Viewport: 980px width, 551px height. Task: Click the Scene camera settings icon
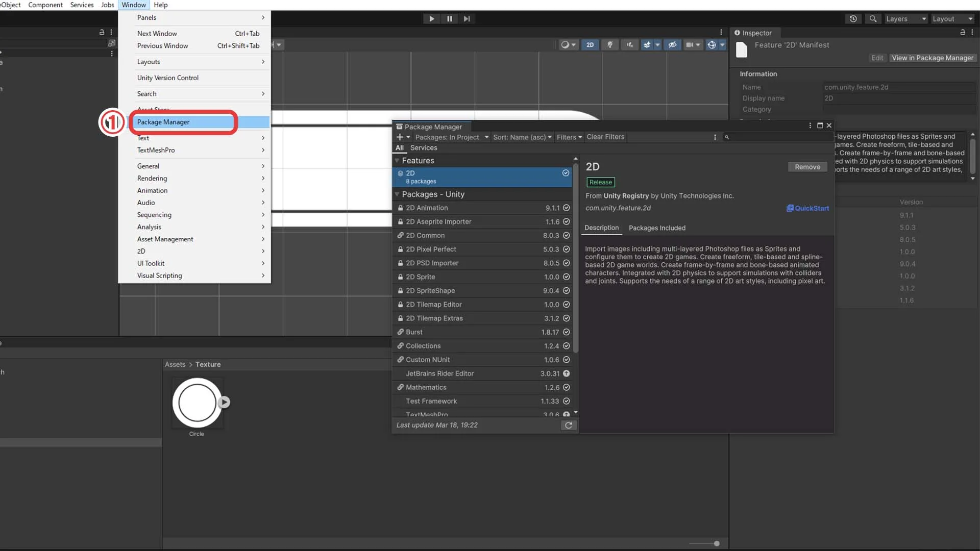coord(690,45)
